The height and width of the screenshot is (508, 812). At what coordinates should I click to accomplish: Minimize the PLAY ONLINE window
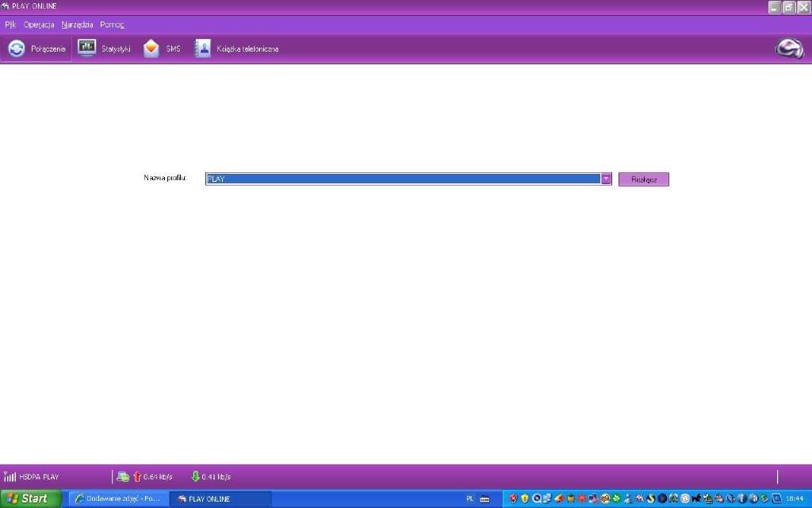775,7
